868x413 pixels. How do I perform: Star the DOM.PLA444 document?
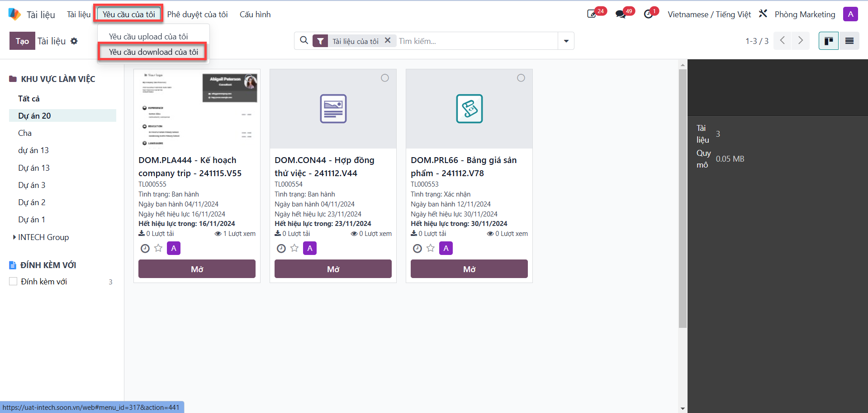pyautogui.click(x=158, y=248)
